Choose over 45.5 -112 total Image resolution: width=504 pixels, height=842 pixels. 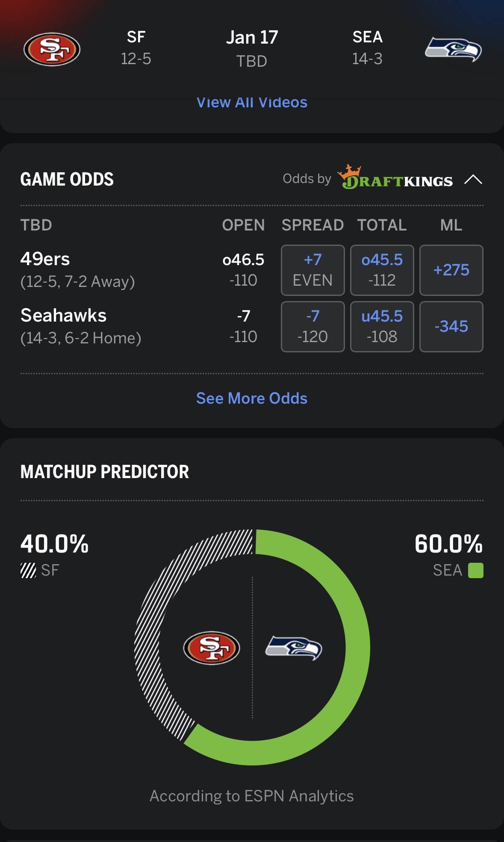point(382,270)
